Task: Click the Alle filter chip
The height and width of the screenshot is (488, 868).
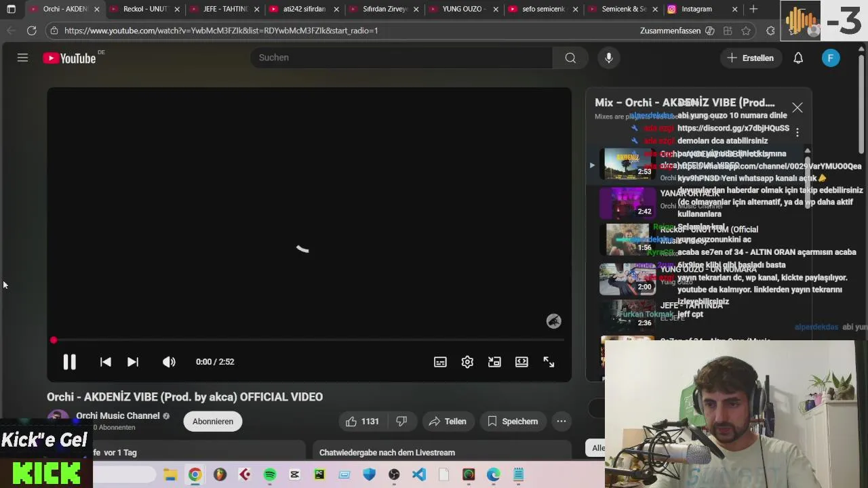Action: click(x=597, y=447)
